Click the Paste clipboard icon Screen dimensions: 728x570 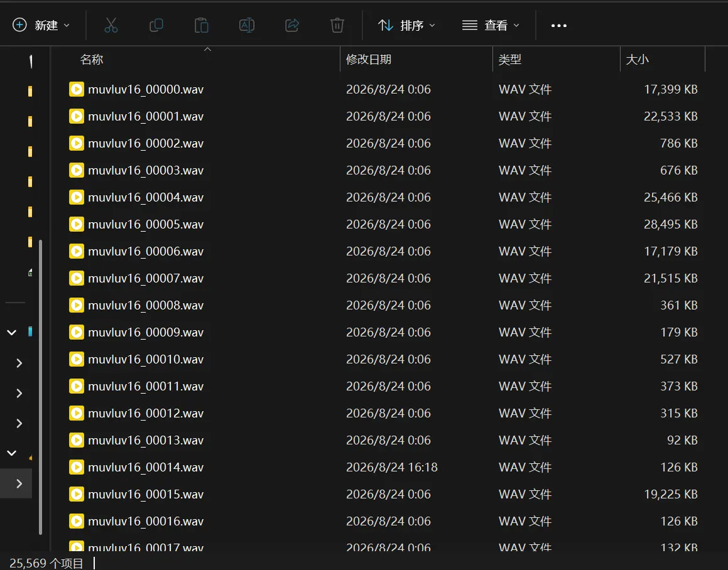[202, 25]
